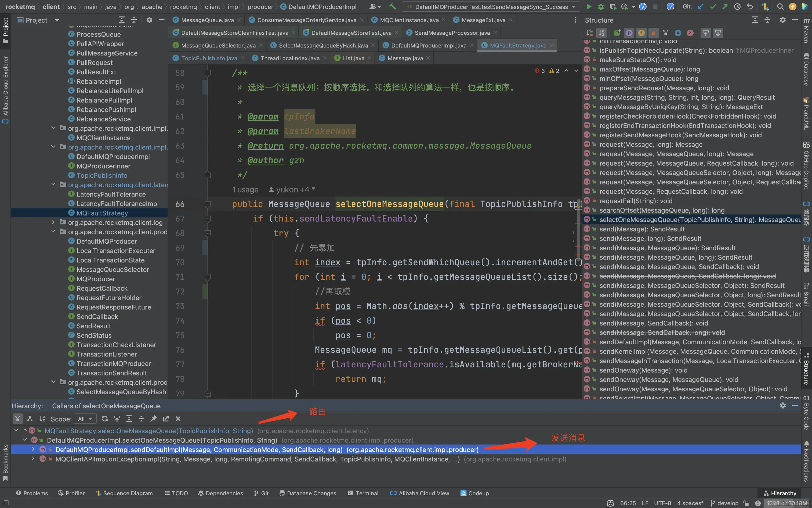This screenshot has height=508, width=812.
Task: Click the Build Project hammer icon
Action: coord(393,6)
